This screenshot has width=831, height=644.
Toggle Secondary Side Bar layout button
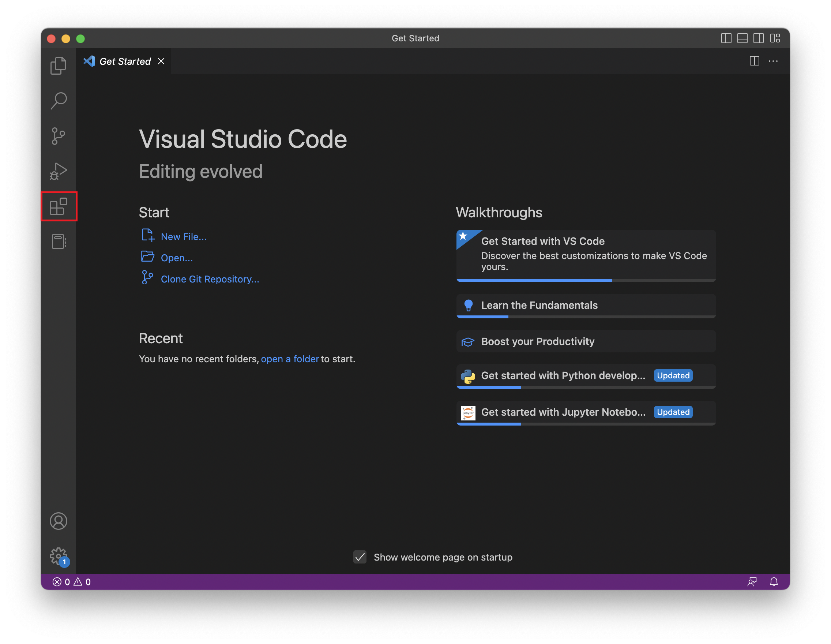click(758, 38)
